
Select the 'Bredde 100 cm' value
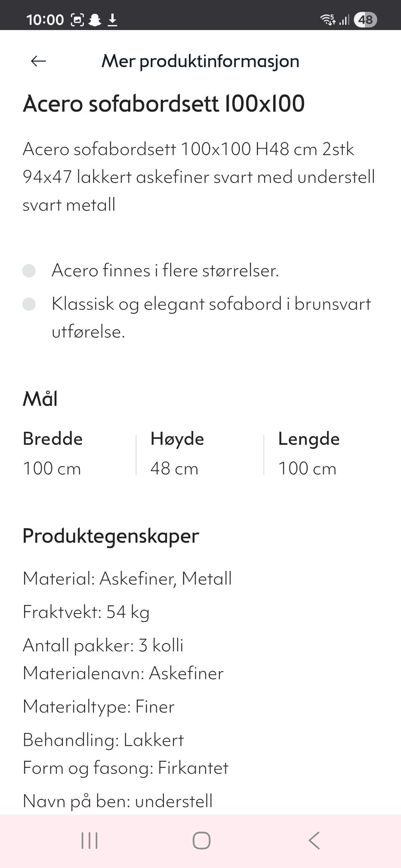53,455
